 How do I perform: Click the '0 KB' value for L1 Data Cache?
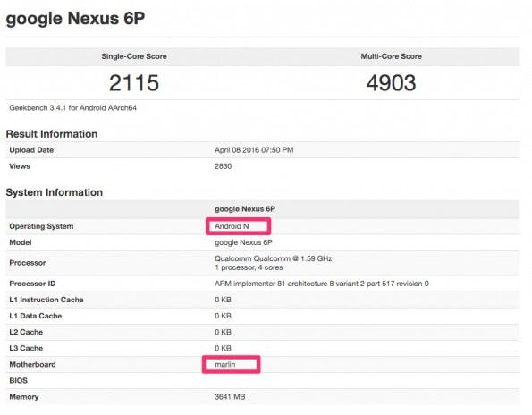pos(223,316)
